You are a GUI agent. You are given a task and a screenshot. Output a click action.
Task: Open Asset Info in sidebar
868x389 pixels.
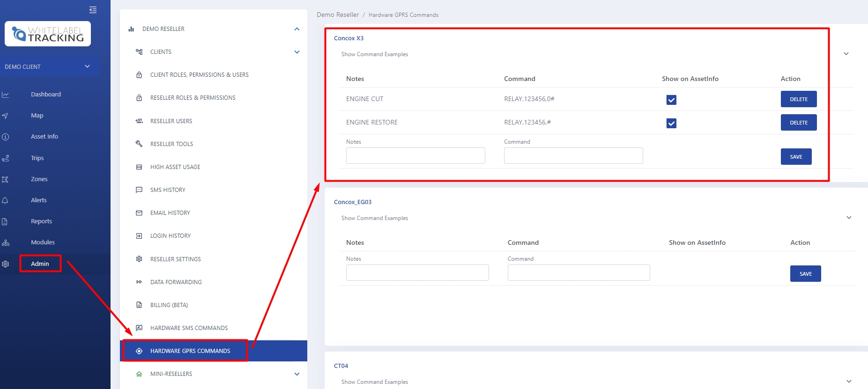[45, 137]
